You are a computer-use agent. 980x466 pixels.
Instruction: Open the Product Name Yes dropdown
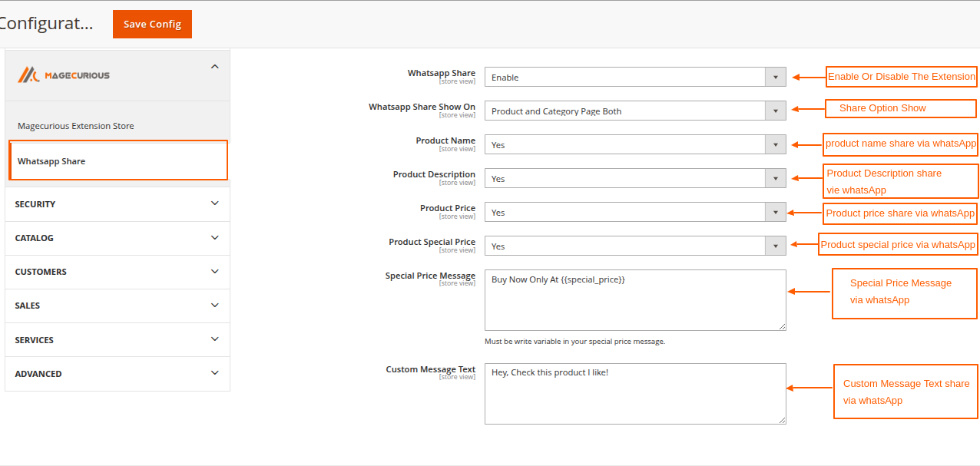[776, 144]
